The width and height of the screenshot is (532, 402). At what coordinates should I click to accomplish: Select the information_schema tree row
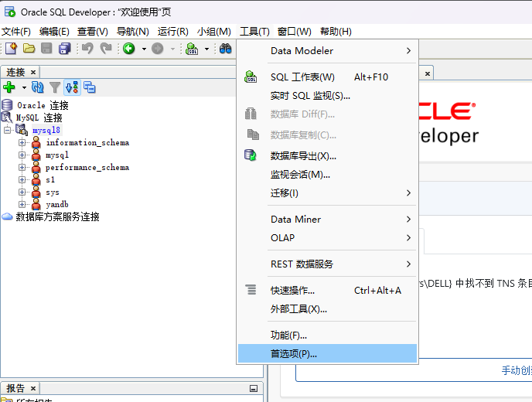(87, 142)
